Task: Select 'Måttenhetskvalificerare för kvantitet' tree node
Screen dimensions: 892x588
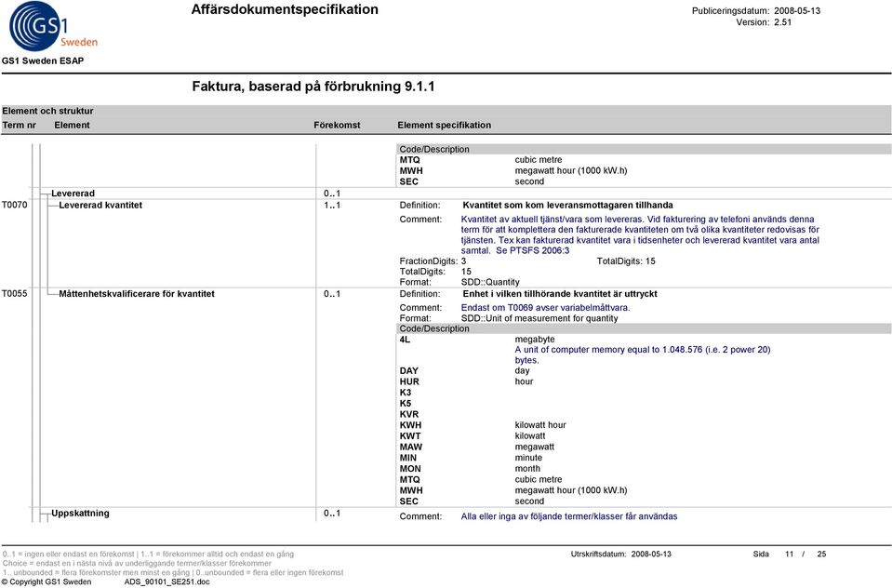Action: coord(137,294)
